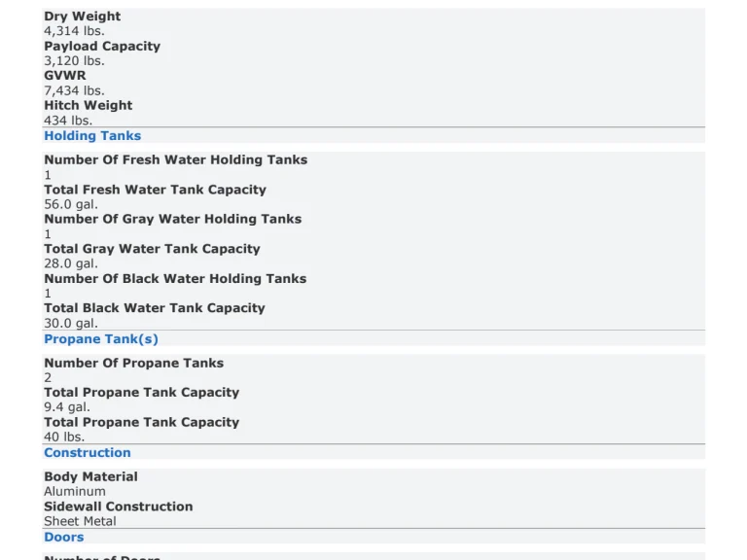
Task: Select the Sheet Metal sidewall construction value
Action: coord(80,521)
